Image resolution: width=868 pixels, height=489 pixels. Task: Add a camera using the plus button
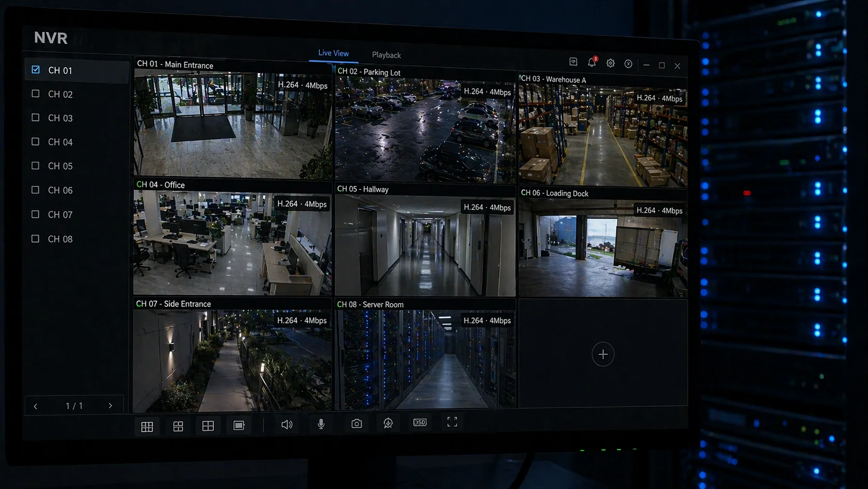tap(603, 354)
